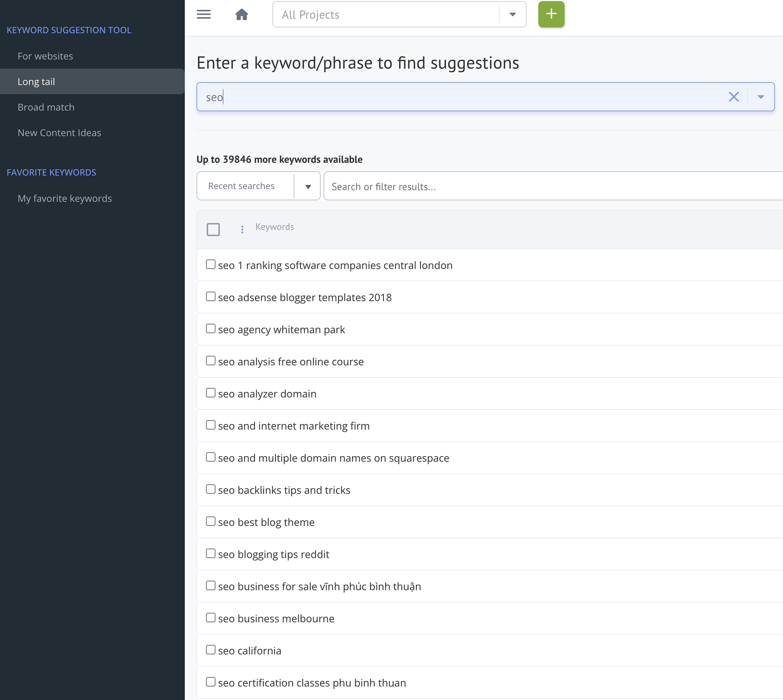Open the hamburger menu icon

203,15
